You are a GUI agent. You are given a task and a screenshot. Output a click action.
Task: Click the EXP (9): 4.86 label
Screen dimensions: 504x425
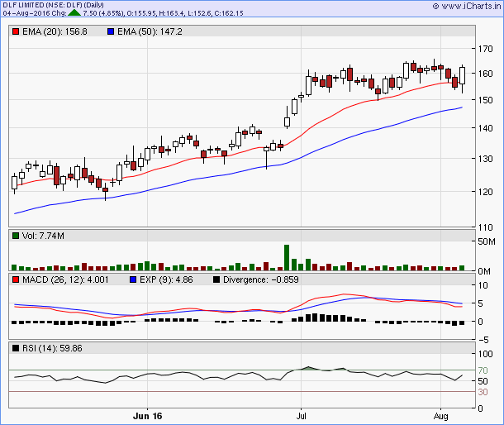click(166, 279)
